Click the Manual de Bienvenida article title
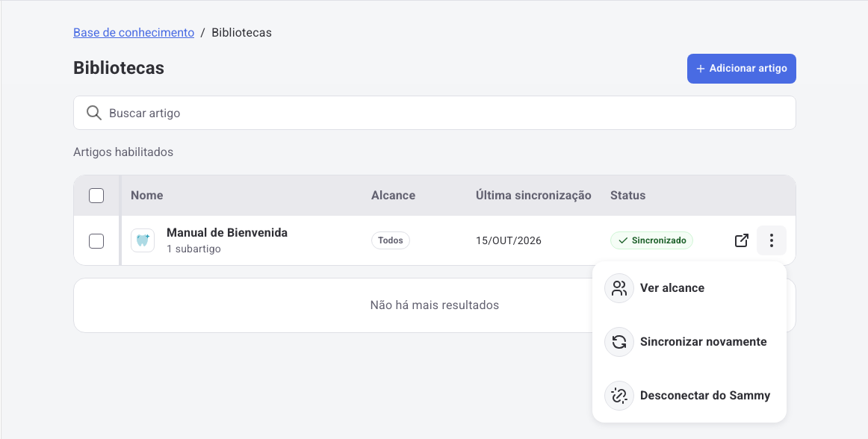This screenshot has width=868, height=439. point(227,232)
